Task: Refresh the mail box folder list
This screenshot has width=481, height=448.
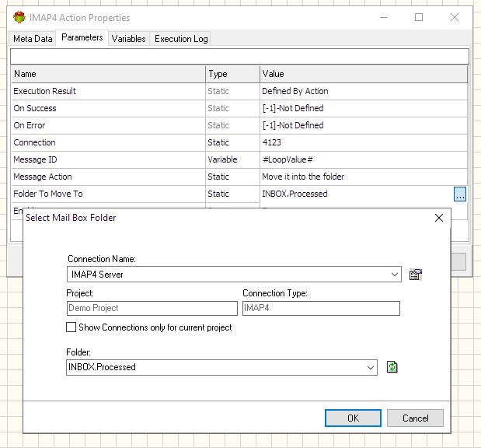Action: pos(392,367)
